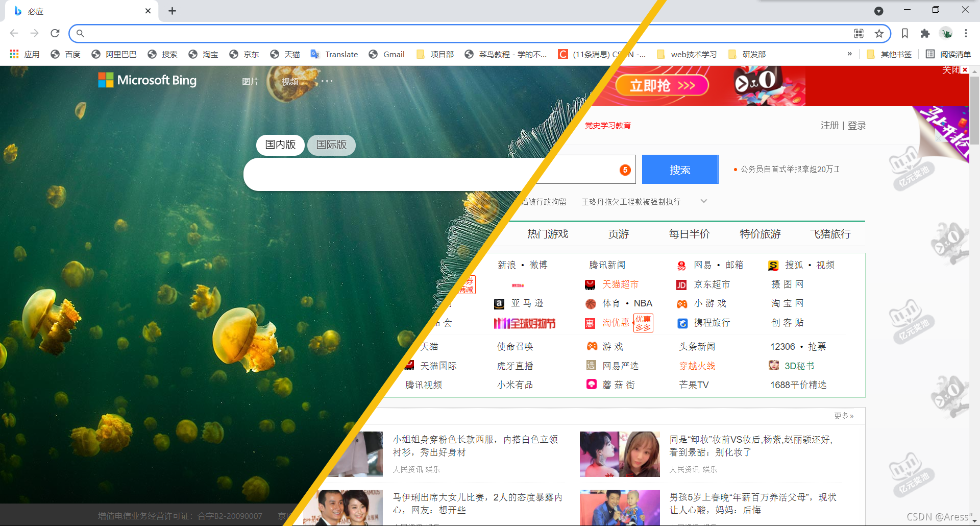Open Bing 图片 image search
Screen dimensions: 980x526
250,81
